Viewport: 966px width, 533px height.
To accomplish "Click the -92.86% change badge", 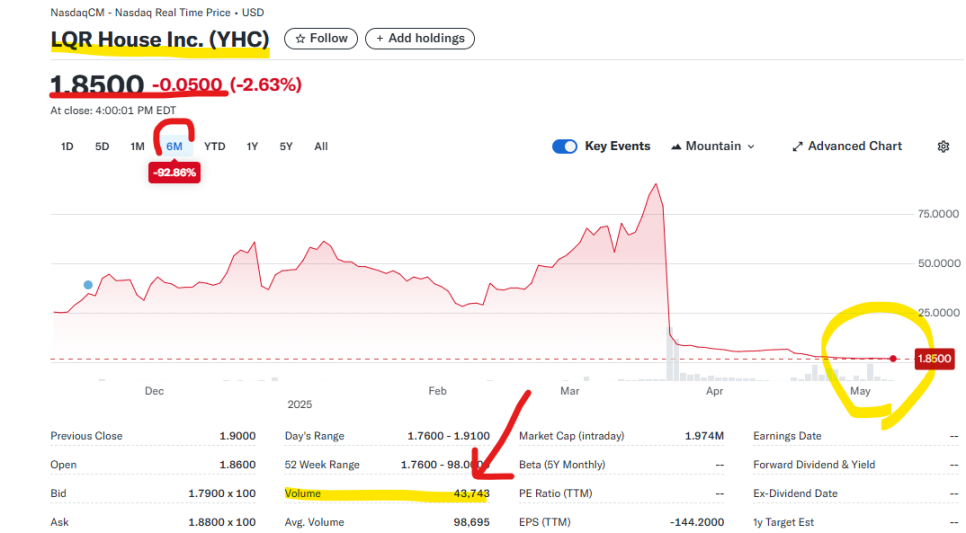I will pyautogui.click(x=174, y=173).
